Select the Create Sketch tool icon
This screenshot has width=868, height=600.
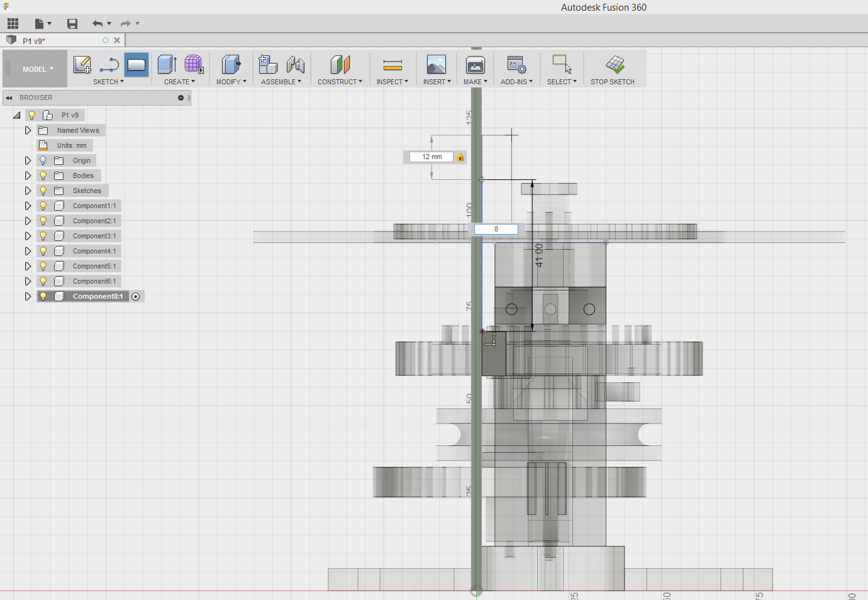[x=82, y=65]
